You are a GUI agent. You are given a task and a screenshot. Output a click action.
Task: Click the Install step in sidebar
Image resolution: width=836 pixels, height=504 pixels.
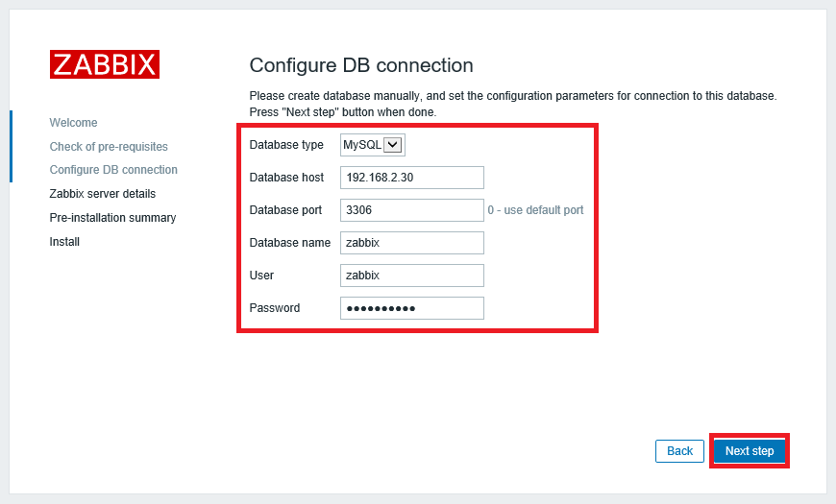pos(64,242)
